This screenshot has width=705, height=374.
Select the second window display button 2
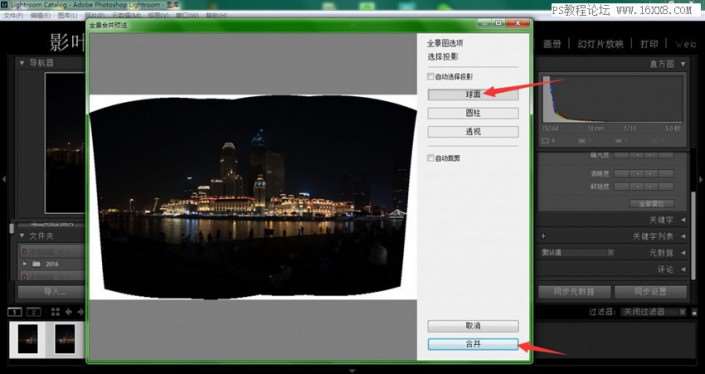pos(34,312)
